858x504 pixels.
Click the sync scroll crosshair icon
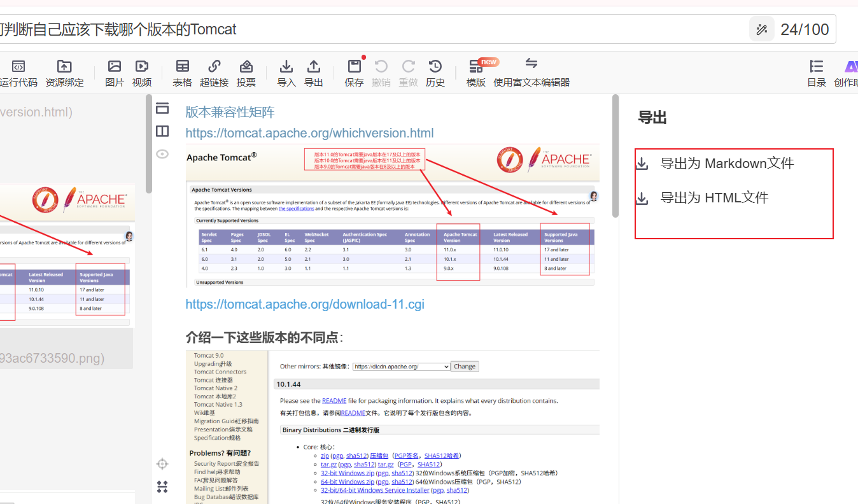pos(162,464)
